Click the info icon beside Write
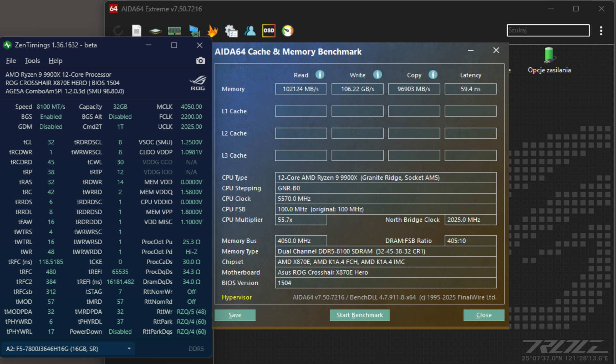The image size is (616, 364). pos(377,75)
